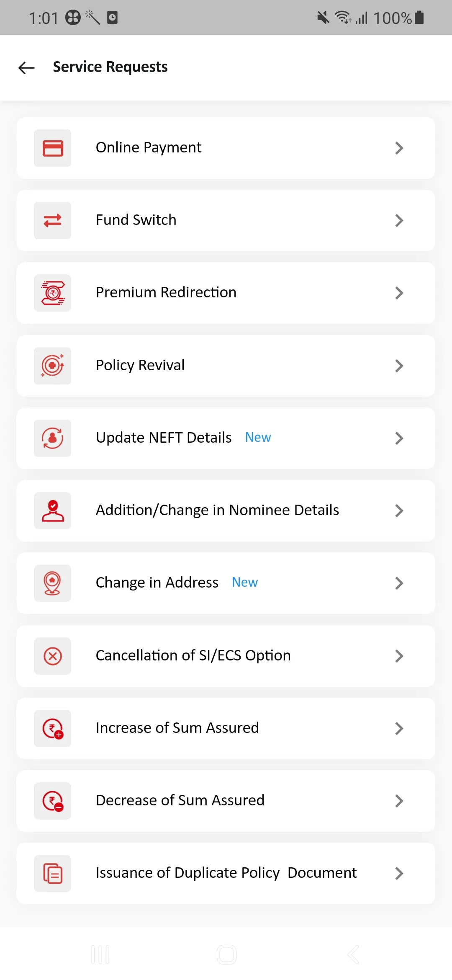The height and width of the screenshot is (980, 452).
Task: Tap the Policy Revival icon
Action: point(53,366)
